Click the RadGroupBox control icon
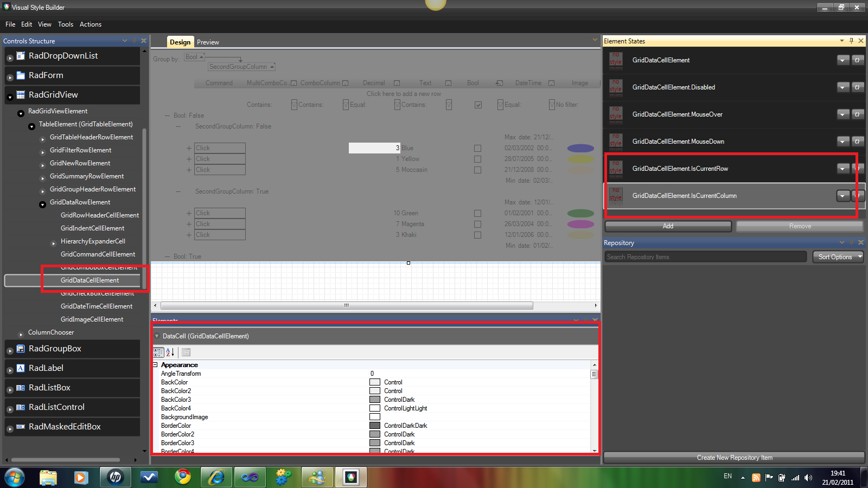 click(x=21, y=349)
